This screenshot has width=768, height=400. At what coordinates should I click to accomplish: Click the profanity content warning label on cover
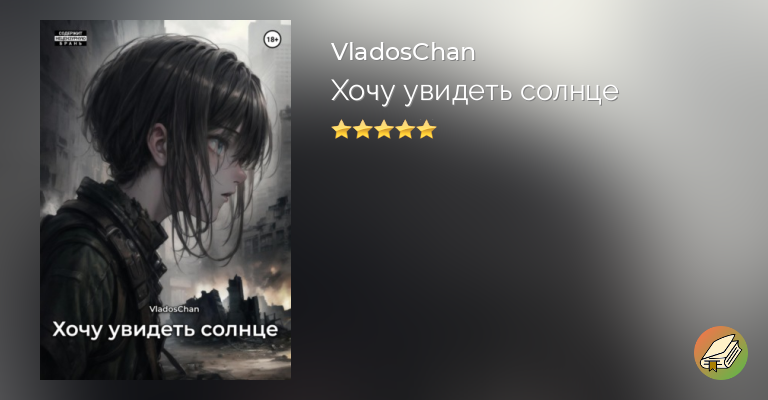point(71,38)
